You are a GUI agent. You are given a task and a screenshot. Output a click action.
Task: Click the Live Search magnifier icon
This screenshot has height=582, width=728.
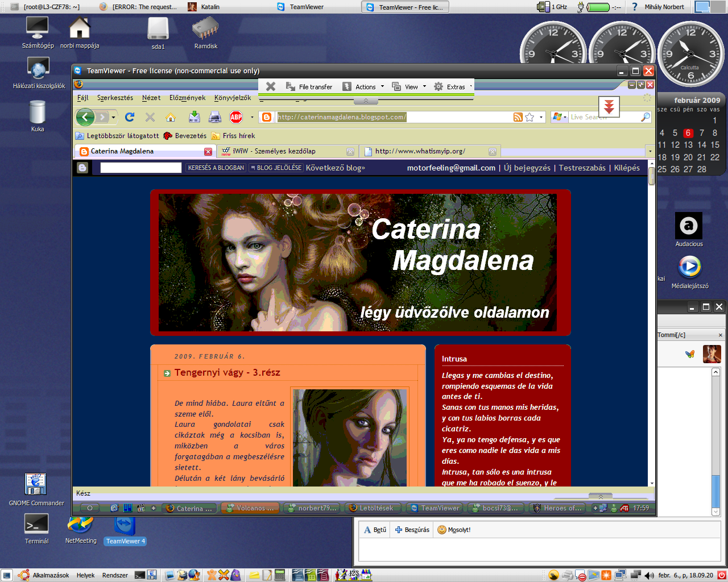pos(646,117)
